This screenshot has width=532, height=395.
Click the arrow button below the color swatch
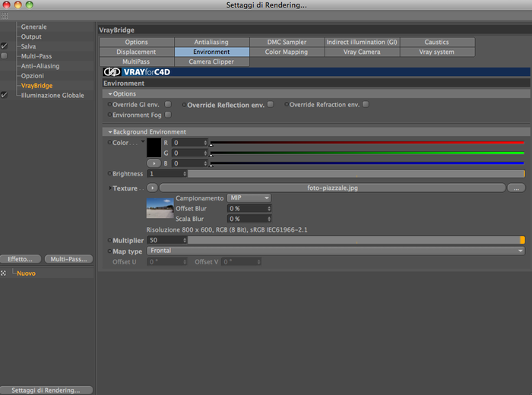[x=154, y=163]
